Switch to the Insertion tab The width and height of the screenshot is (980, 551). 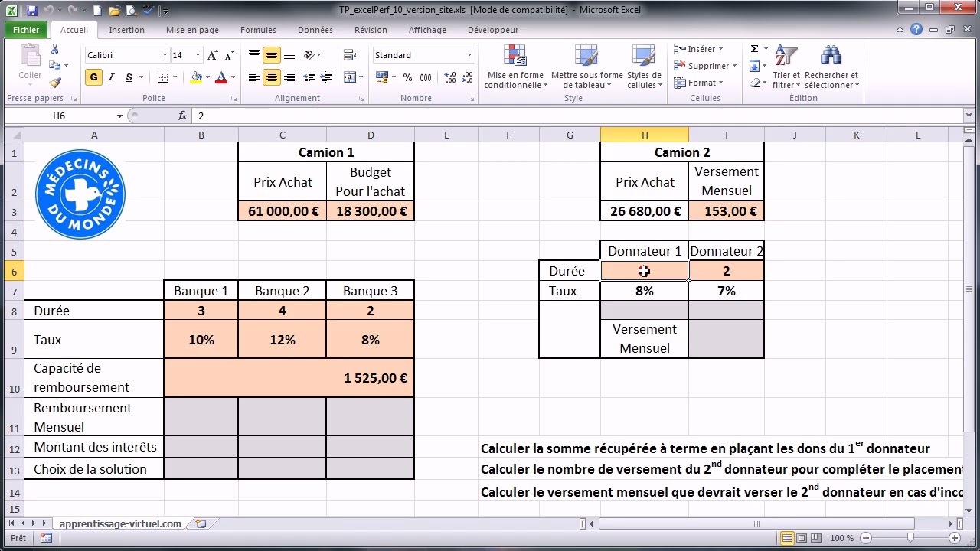click(x=126, y=30)
